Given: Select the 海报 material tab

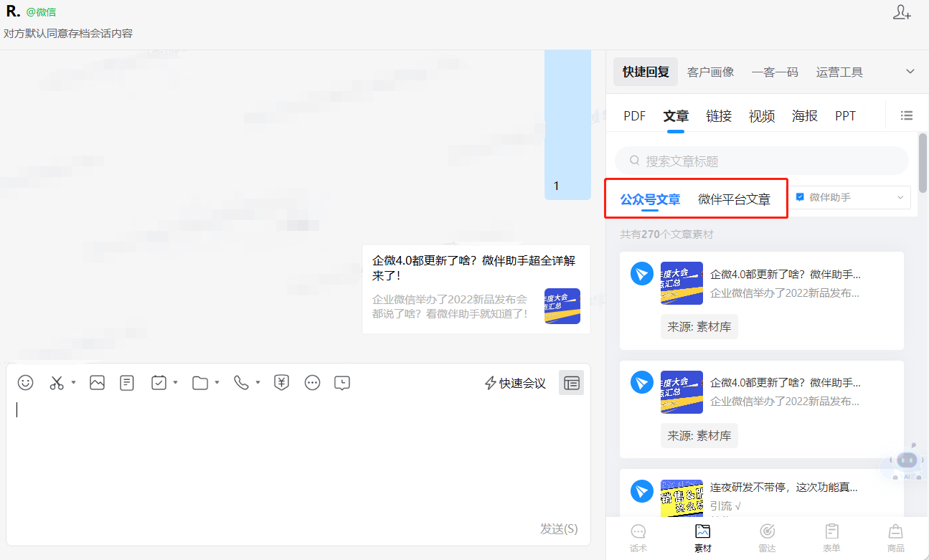Looking at the screenshot, I should (x=805, y=116).
